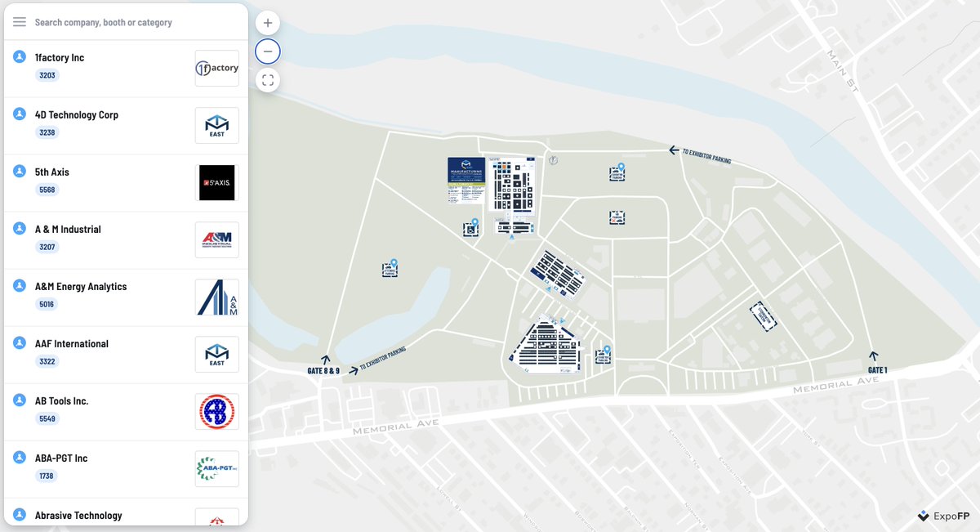This screenshot has width=980, height=532.
Task: Click the compass icon on the map
Action: point(552,160)
